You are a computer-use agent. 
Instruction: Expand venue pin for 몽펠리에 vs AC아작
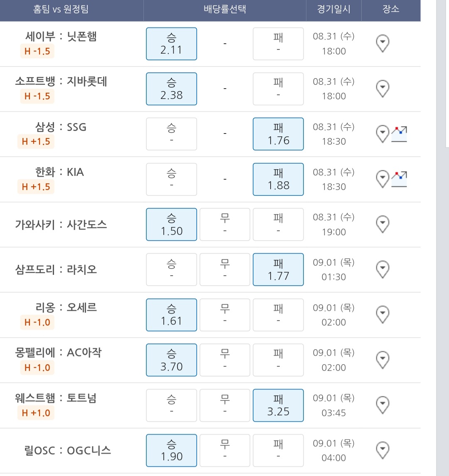coord(382,360)
